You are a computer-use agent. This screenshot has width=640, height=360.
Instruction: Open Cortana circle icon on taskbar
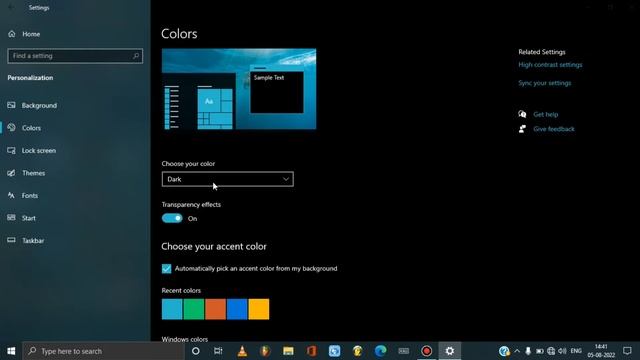click(196, 351)
